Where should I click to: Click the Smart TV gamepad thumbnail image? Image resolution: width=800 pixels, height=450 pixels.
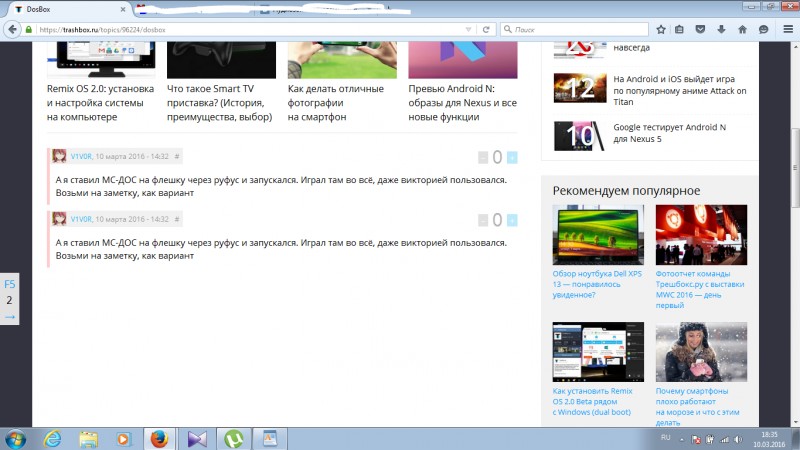click(221, 60)
